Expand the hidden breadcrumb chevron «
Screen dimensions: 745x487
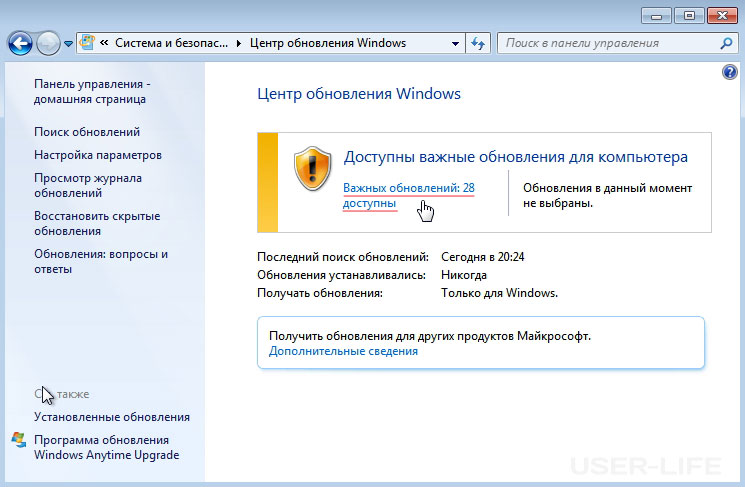[x=104, y=43]
